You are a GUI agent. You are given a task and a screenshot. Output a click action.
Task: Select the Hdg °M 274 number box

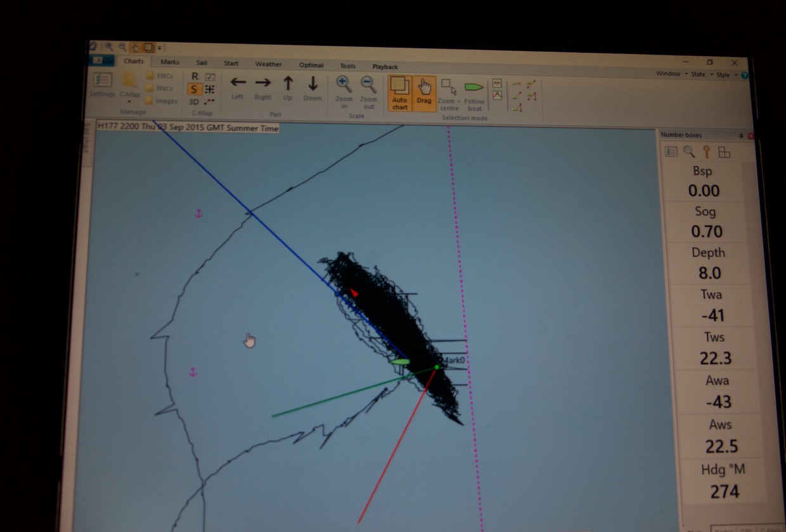723,480
